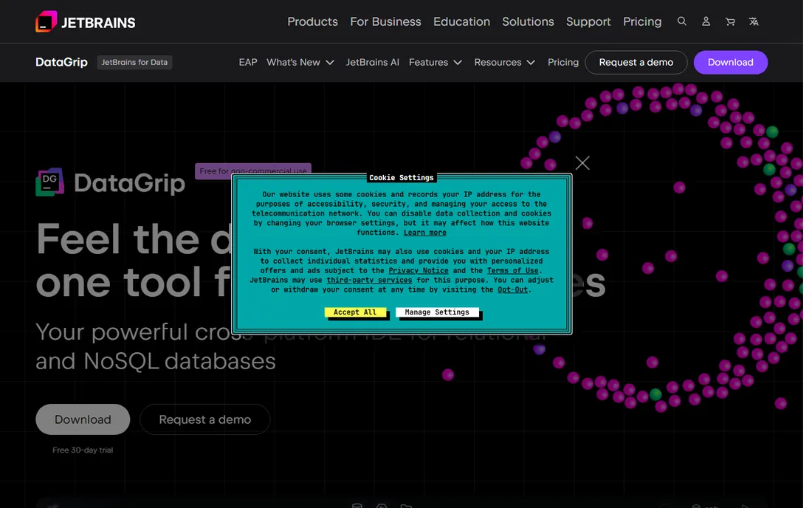Expand the Features dropdown
The height and width of the screenshot is (508, 812).
coord(435,62)
